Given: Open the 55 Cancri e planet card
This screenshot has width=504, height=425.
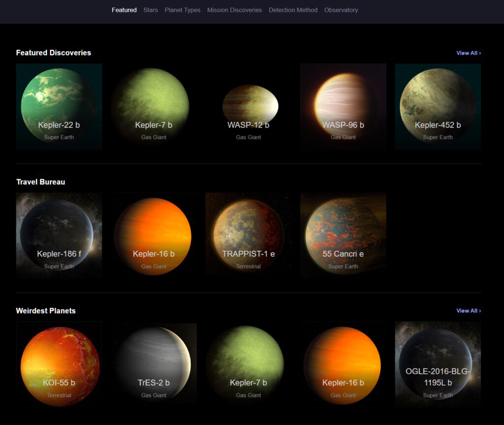Looking at the screenshot, I should (343, 235).
